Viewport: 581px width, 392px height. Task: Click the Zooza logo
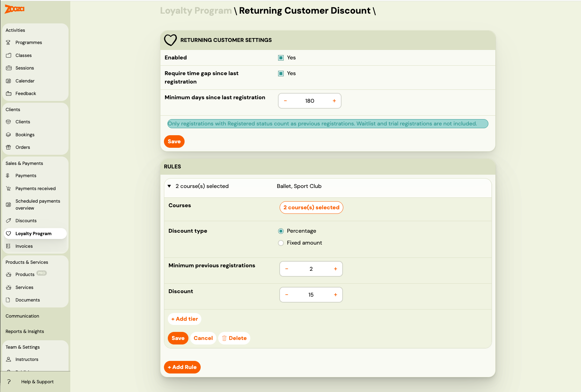(14, 9)
